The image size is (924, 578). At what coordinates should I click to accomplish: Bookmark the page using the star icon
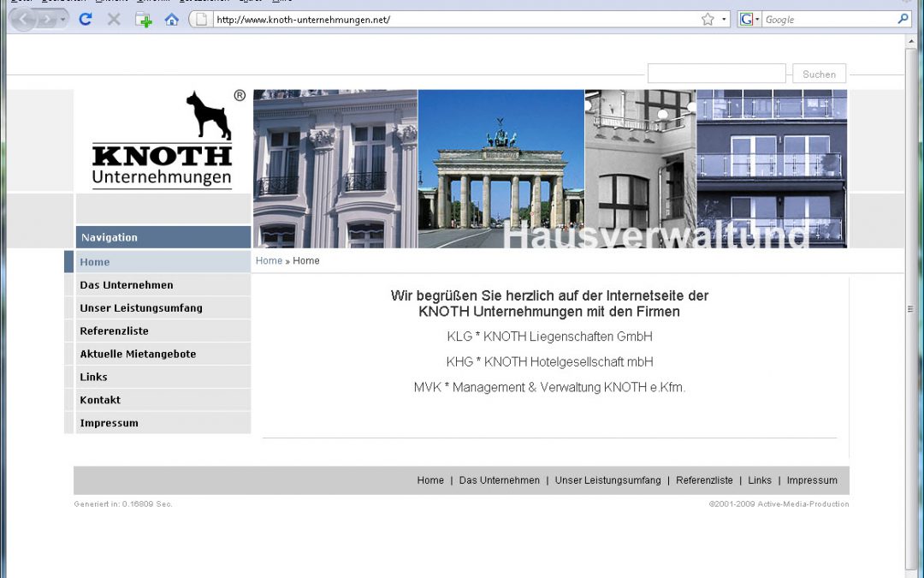[x=707, y=18]
